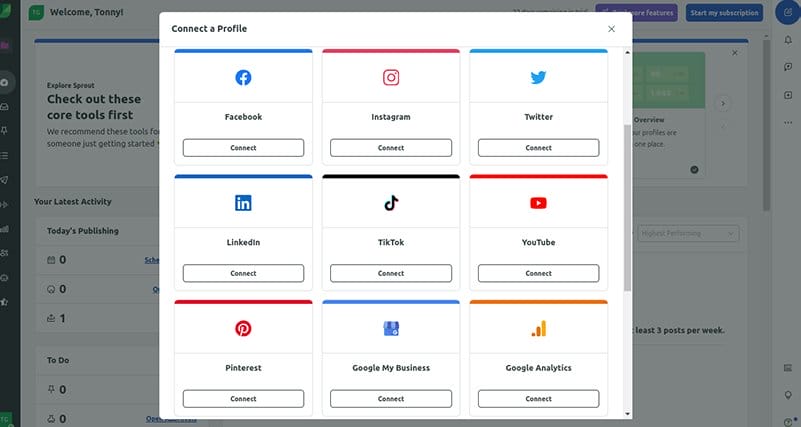Click the Instagram logo icon

[391, 78]
